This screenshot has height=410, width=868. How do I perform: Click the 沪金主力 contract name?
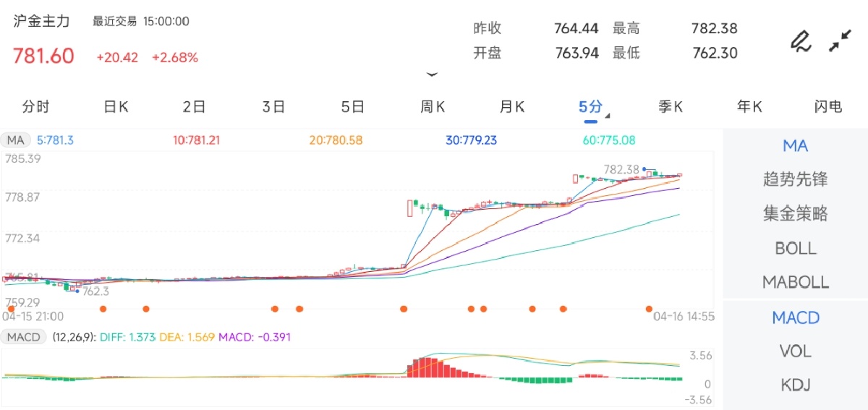[42, 21]
